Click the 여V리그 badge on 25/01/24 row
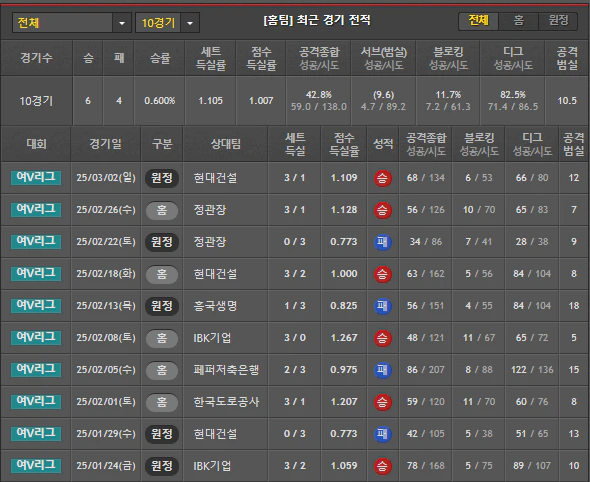 click(36, 465)
